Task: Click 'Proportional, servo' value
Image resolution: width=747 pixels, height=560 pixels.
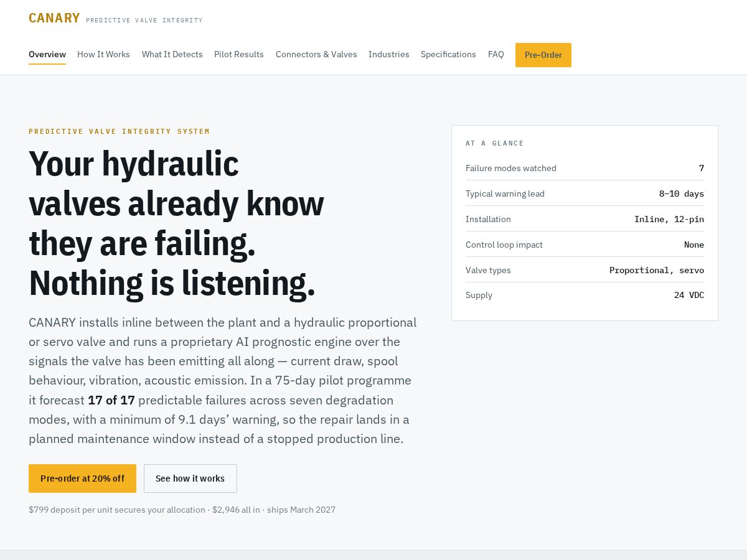Action: pyautogui.click(x=657, y=270)
